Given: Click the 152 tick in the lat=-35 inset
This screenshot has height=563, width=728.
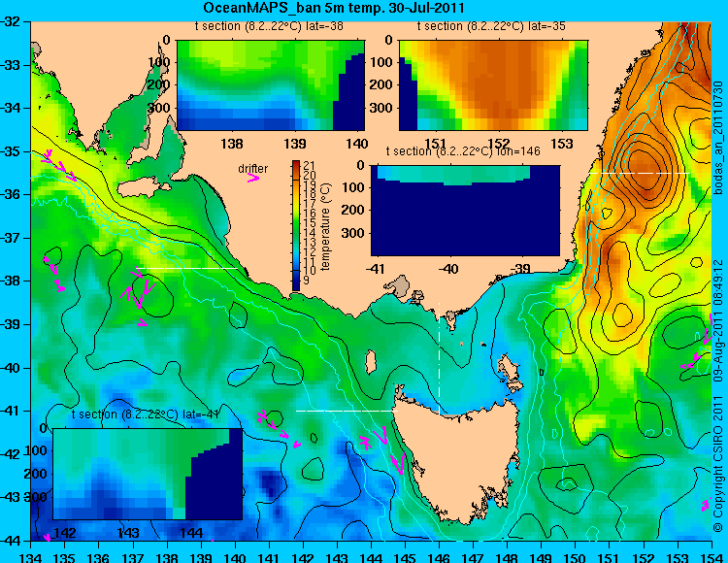Looking at the screenshot, I should [x=499, y=144].
